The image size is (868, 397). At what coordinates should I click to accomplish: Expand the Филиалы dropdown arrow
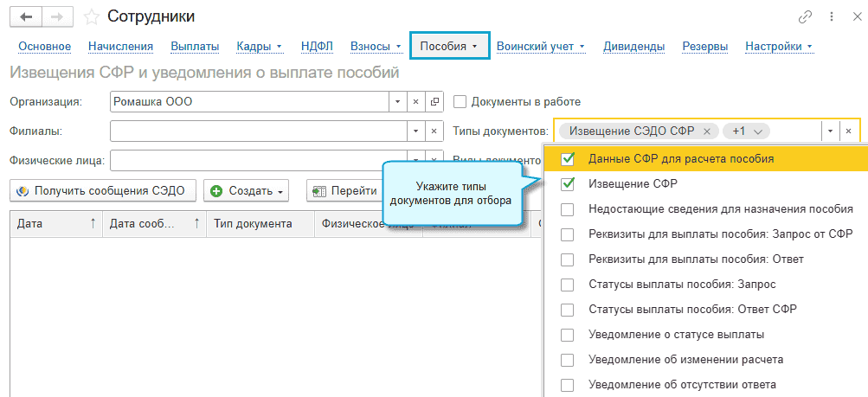click(x=415, y=131)
